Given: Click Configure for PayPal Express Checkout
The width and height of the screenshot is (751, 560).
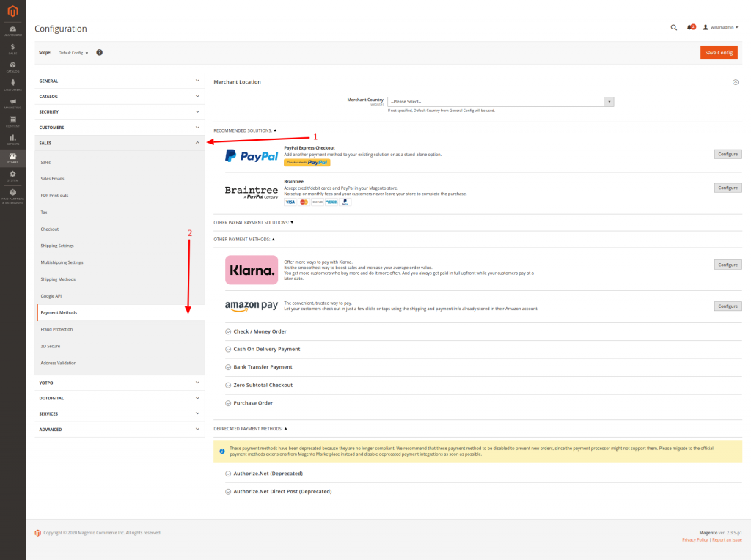Looking at the screenshot, I should (728, 154).
